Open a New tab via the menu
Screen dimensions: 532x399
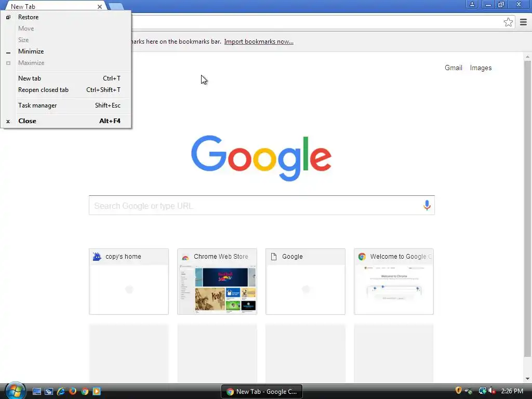(66, 78)
